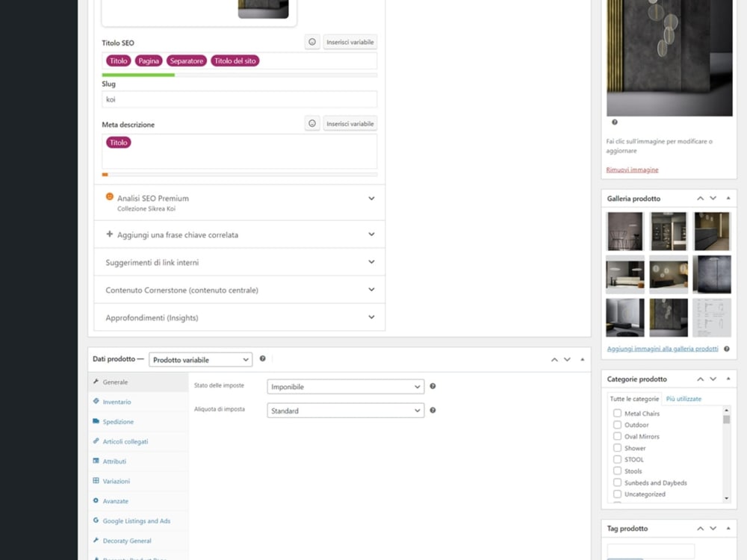Click Inserisci variabile for Titolo SEO
The height and width of the screenshot is (560, 747).
350,42
